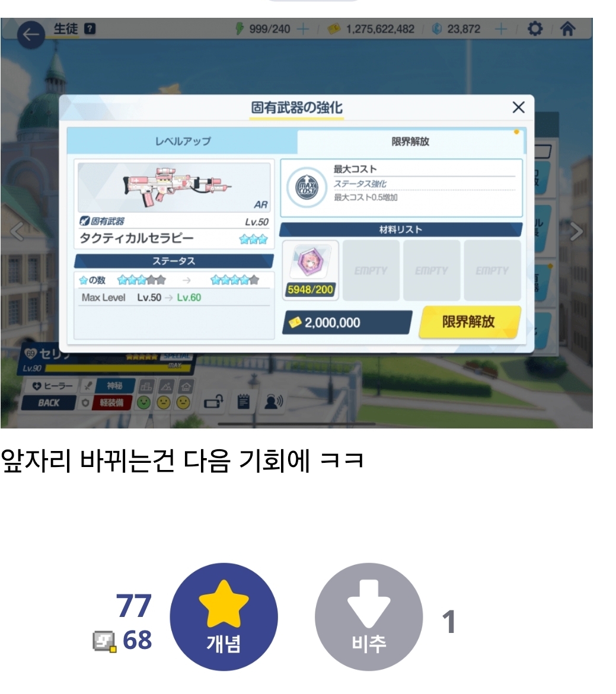Open settings gear in top bar

535,29
